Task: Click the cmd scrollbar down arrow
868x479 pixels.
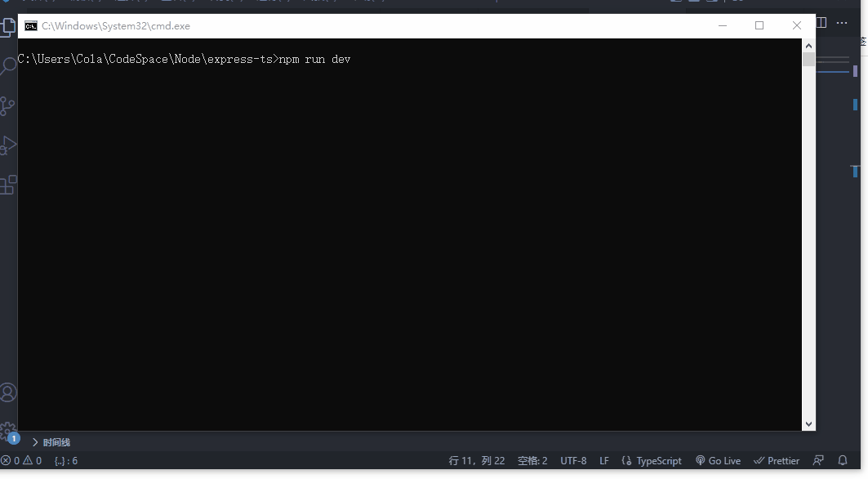Action: click(808, 424)
